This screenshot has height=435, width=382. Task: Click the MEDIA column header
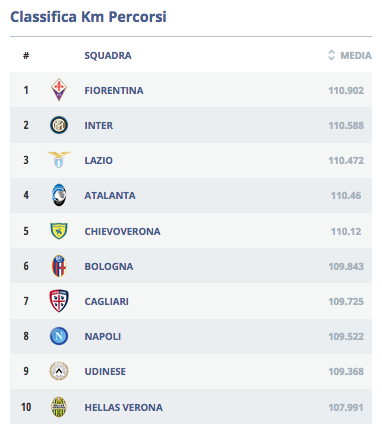coord(356,55)
